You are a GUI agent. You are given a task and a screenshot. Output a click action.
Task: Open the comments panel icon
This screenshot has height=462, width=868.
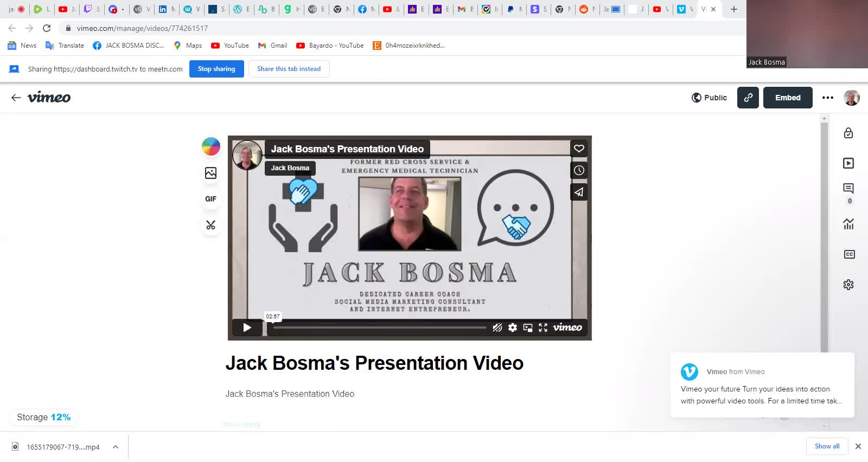[848, 189]
